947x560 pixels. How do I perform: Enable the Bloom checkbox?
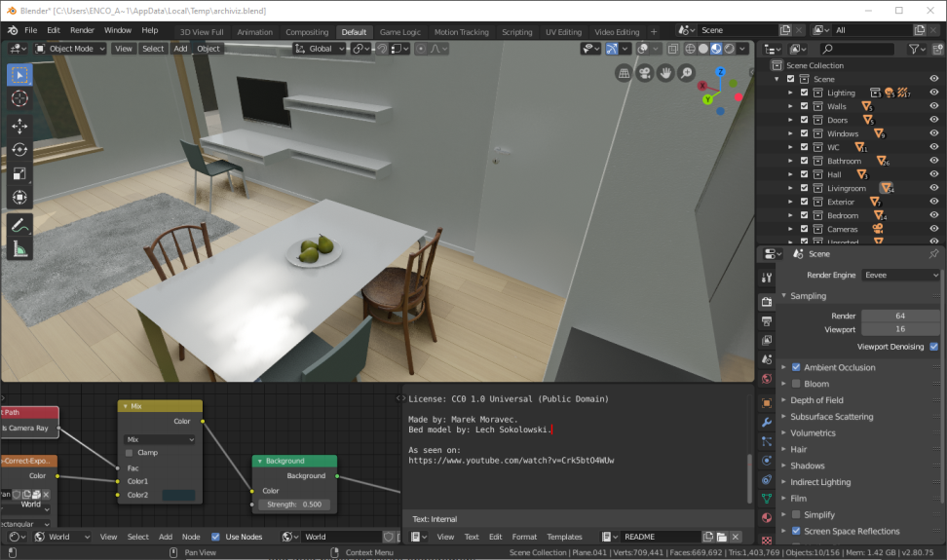tap(796, 384)
